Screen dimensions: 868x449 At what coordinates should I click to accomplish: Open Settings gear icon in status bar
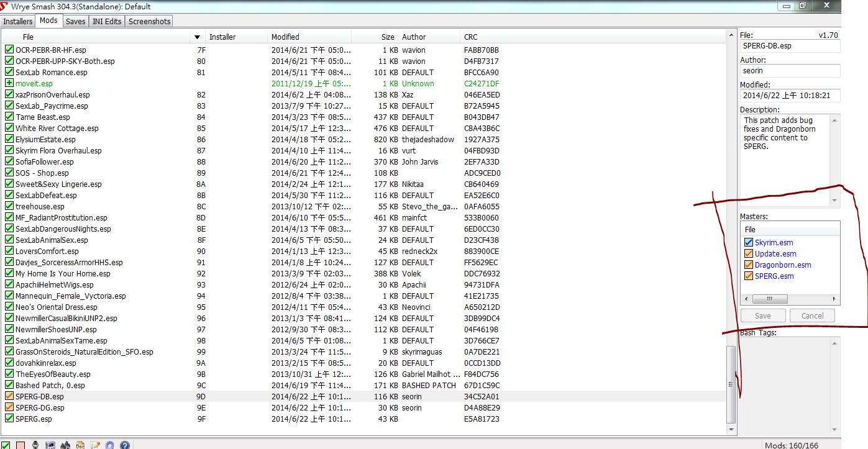(x=110, y=445)
